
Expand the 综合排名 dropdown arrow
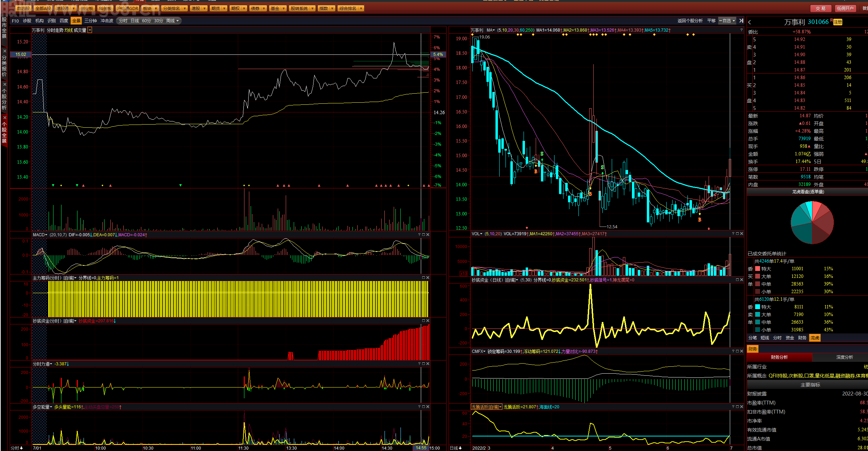[x=361, y=8]
